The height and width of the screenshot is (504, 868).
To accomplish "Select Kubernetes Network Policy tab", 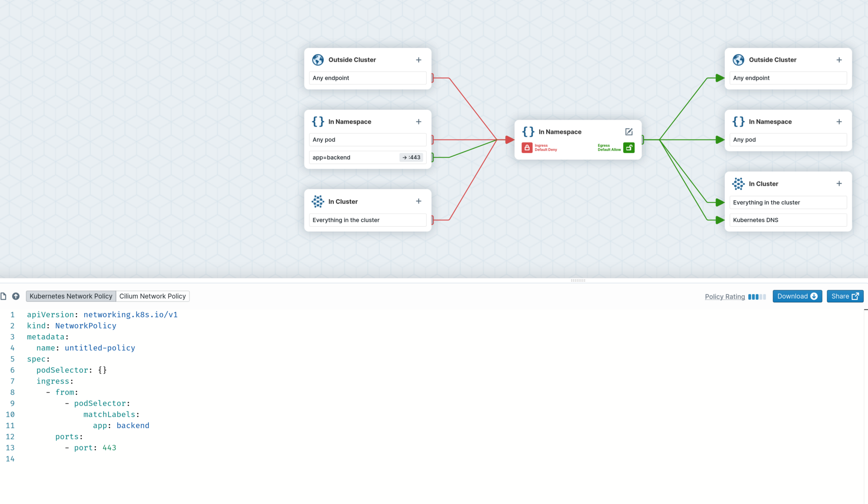I will coord(71,296).
